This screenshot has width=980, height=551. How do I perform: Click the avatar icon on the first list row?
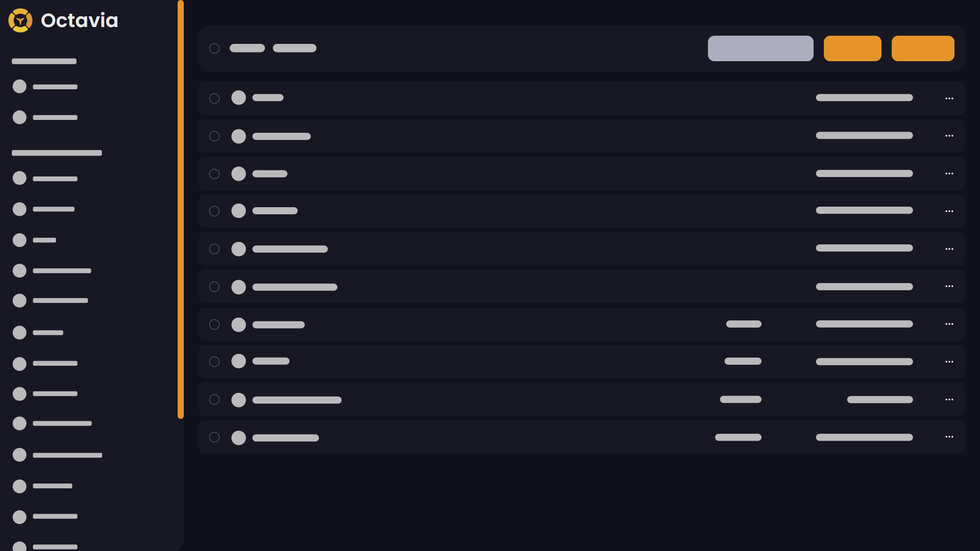(238, 98)
